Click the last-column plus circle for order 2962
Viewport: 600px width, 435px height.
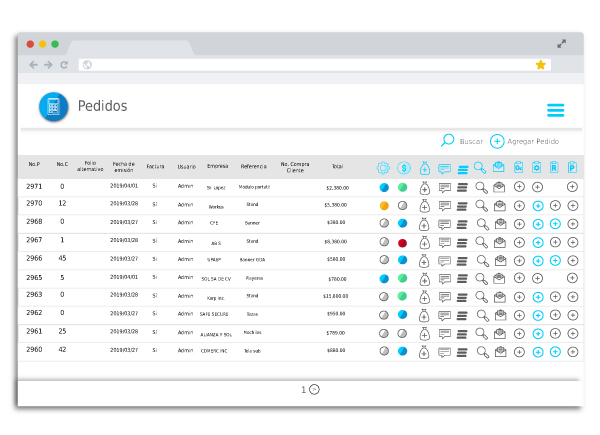[572, 314]
